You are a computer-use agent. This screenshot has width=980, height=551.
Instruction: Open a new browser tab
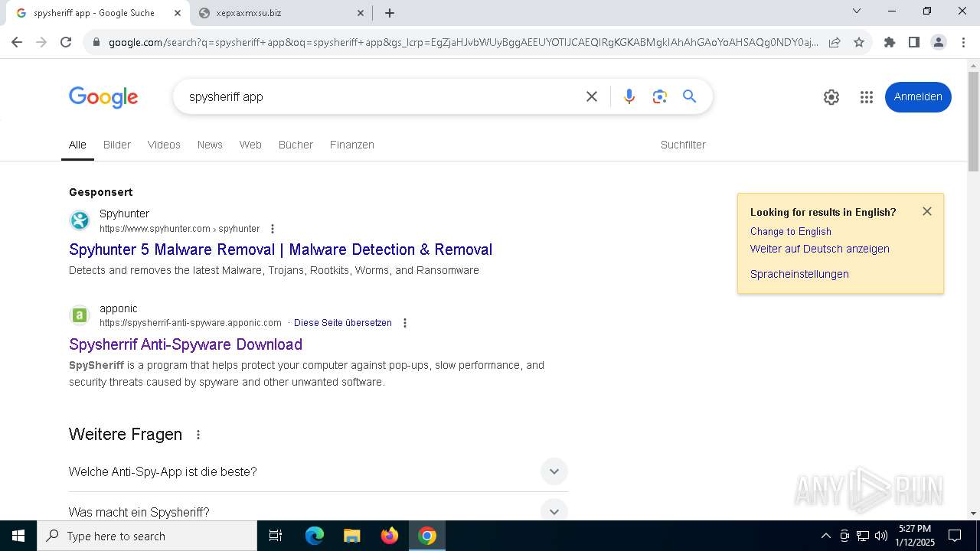[390, 13]
